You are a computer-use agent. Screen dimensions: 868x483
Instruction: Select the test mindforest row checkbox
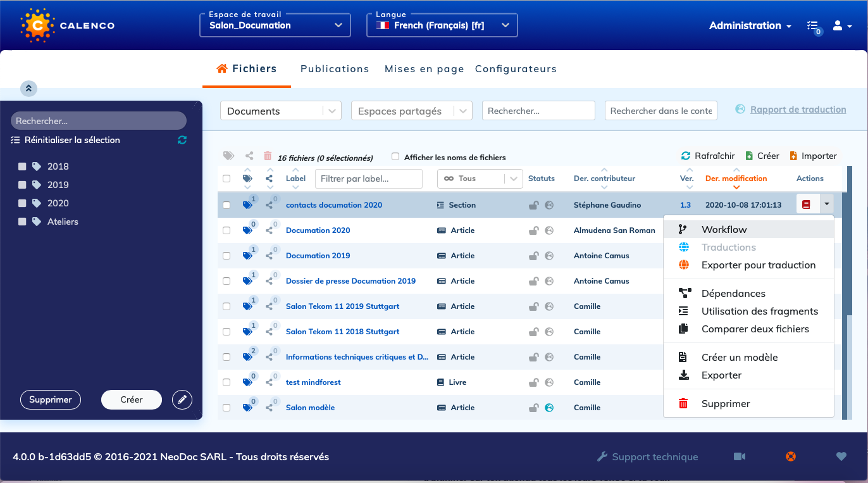click(x=226, y=382)
